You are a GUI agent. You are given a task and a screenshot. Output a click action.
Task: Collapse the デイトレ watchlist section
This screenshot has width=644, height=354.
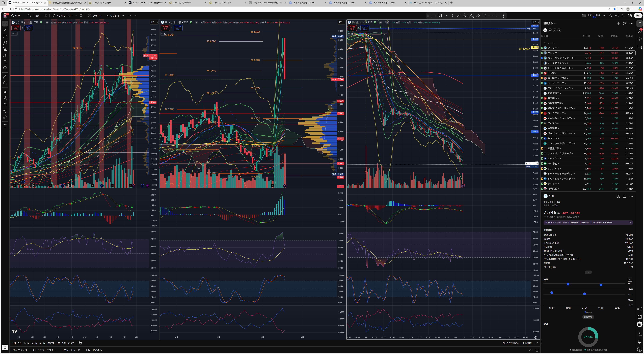click(x=545, y=43)
